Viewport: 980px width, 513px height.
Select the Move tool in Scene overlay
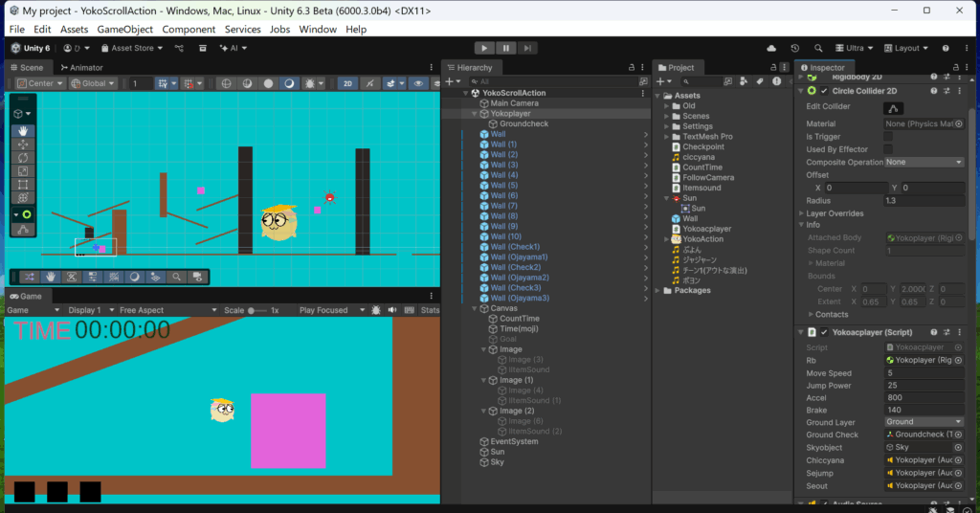[x=23, y=145]
